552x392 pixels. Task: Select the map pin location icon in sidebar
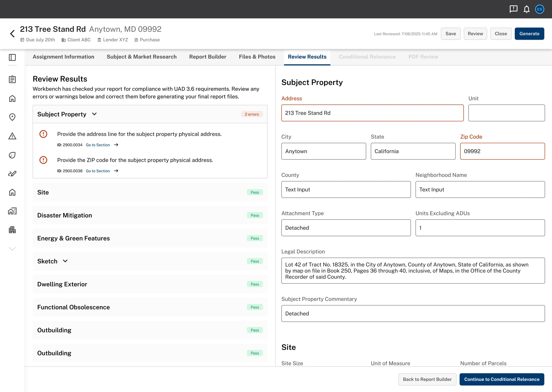[12, 117]
